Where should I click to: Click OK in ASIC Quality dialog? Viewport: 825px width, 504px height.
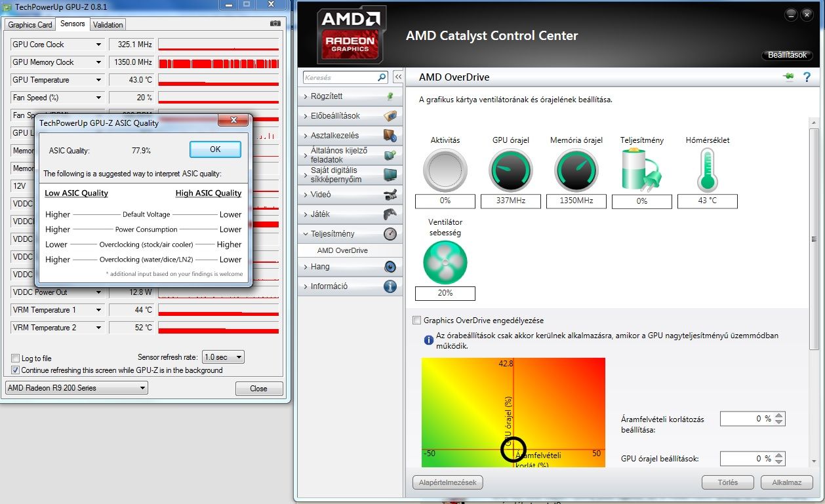(215, 149)
